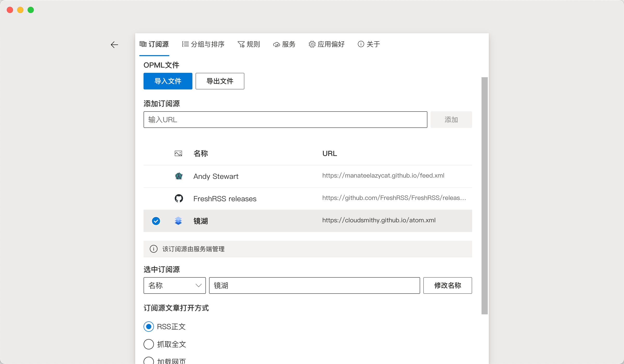Click the 输入URL input field
Screen dimensions: 624x364
pyautogui.click(x=285, y=120)
